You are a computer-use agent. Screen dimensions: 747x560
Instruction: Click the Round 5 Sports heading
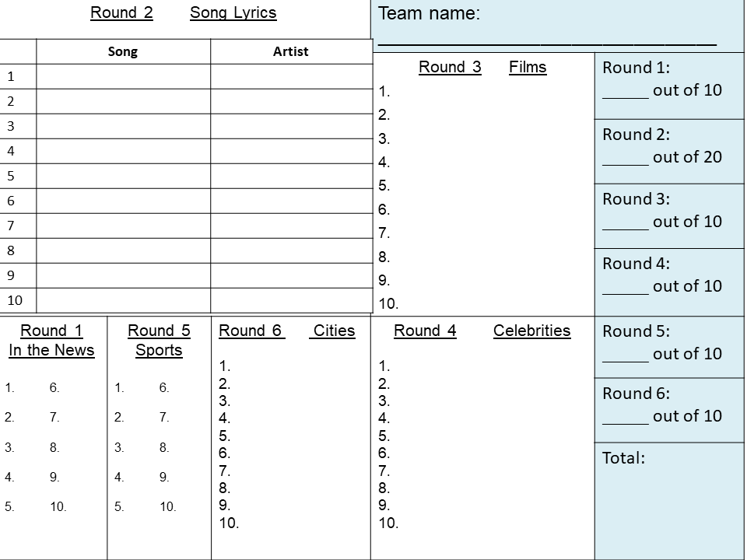point(159,340)
